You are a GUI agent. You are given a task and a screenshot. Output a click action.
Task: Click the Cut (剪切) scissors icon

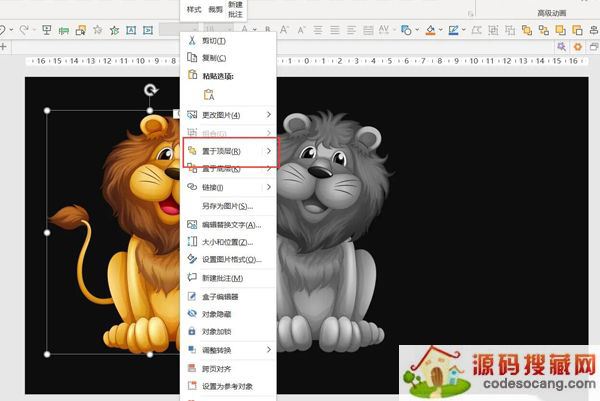[193, 41]
